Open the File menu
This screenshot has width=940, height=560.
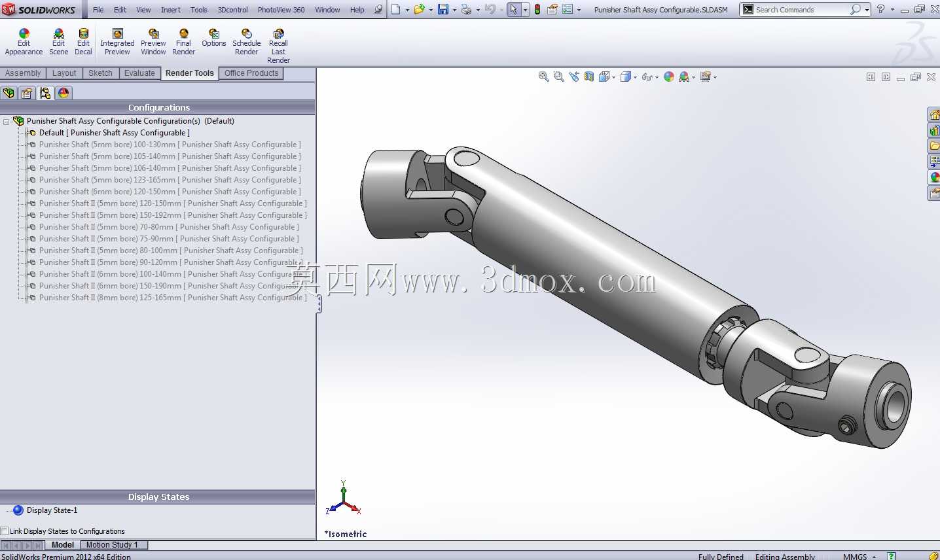[98, 10]
